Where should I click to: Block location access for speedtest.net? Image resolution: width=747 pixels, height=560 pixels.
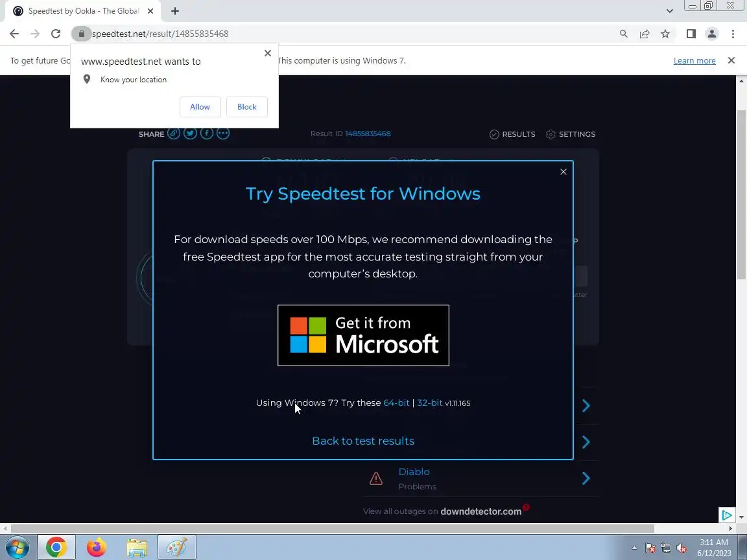pos(247,107)
